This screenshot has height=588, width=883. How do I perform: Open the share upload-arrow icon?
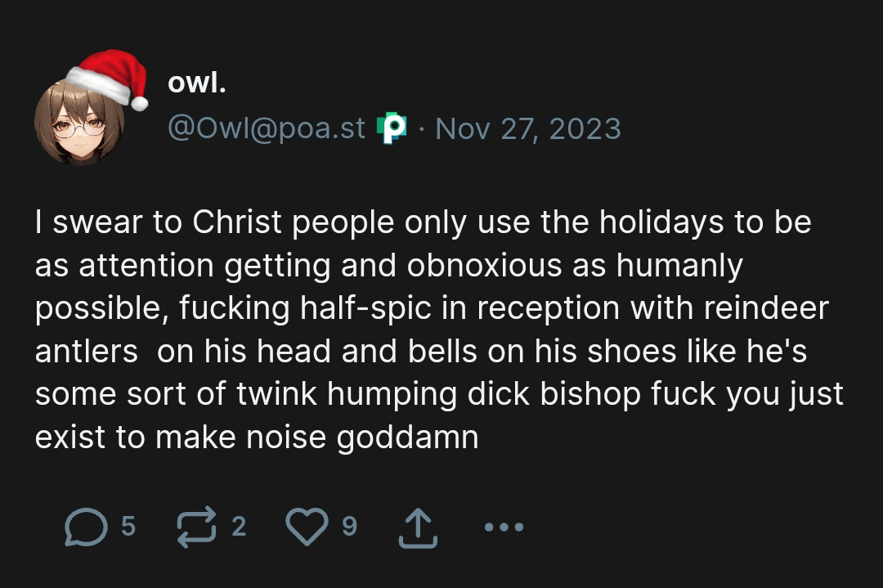coord(418,527)
